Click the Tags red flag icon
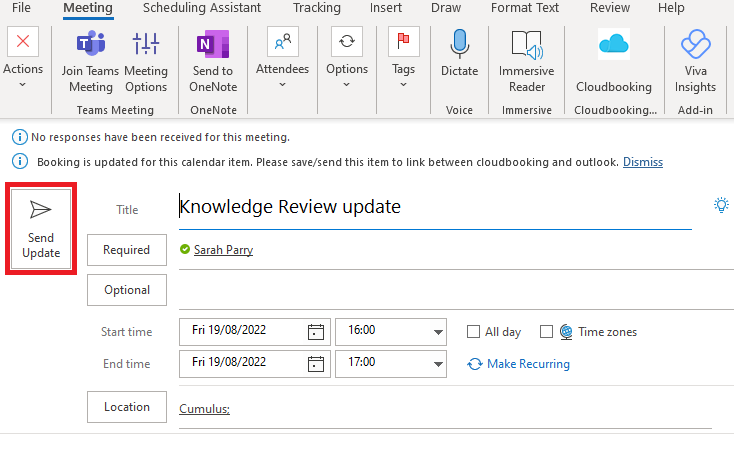734x466 pixels. coord(404,41)
